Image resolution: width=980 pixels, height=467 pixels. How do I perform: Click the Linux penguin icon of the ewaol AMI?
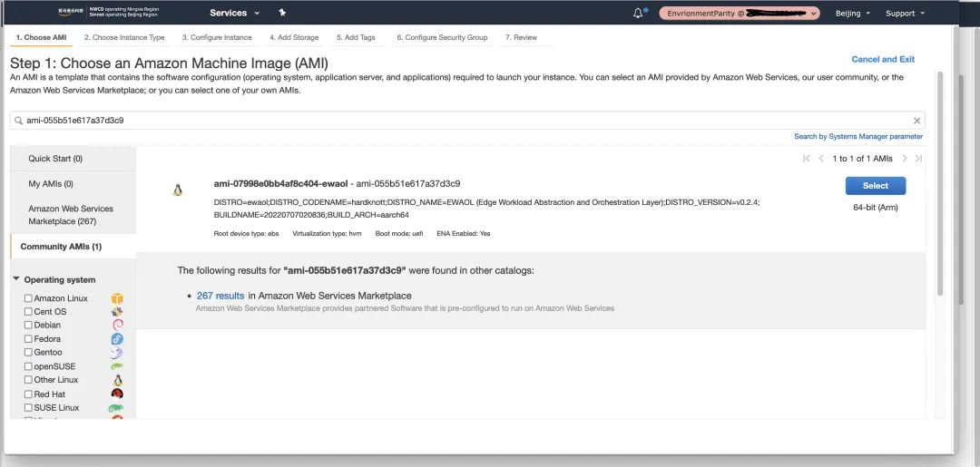[x=178, y=190]
